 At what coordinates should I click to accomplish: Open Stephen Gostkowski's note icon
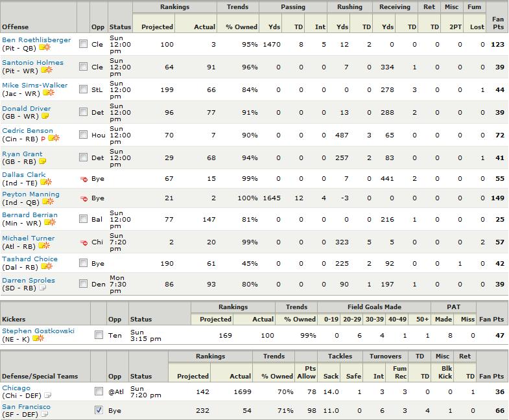(x=38, y=338)
